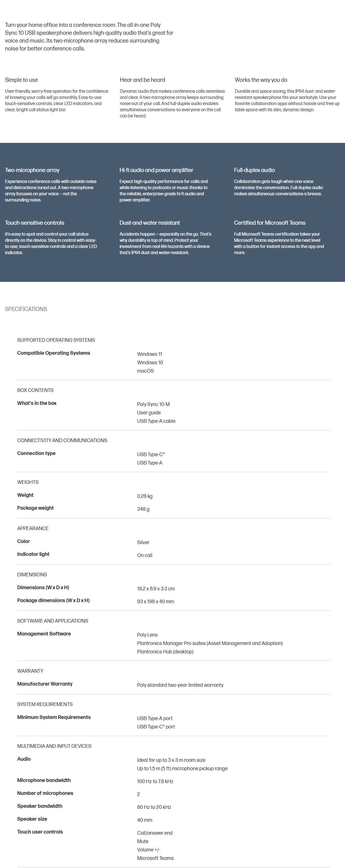Viewport: 345px width, 868px height.
Task: Click the 'Touch user controls' label
Action: [40, 832]
